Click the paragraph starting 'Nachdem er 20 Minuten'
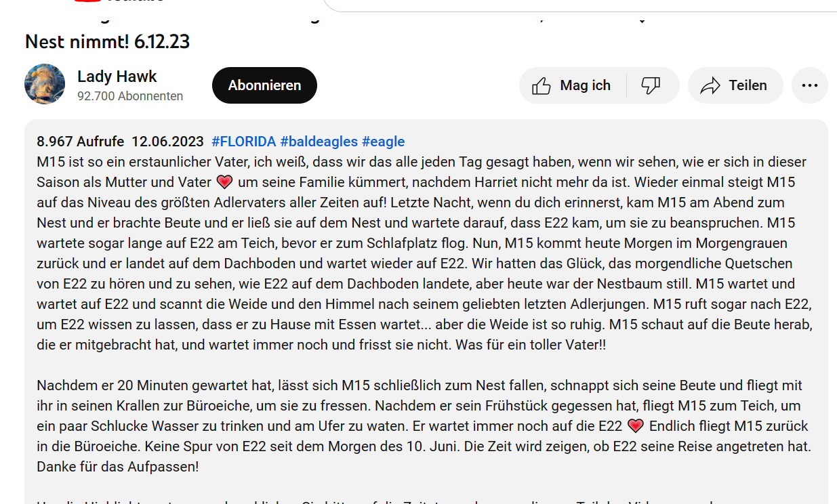This screenshot has height=504, width=837. pos(424,426)
